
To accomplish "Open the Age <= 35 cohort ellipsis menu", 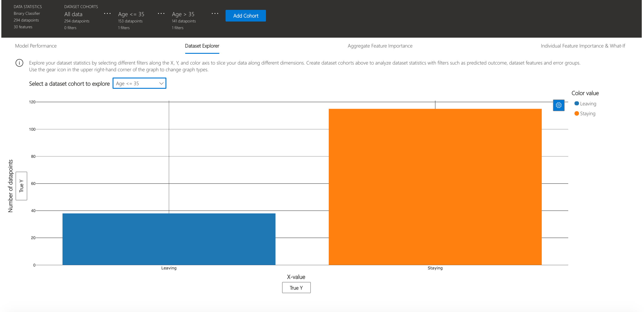I will coord(161,13).
